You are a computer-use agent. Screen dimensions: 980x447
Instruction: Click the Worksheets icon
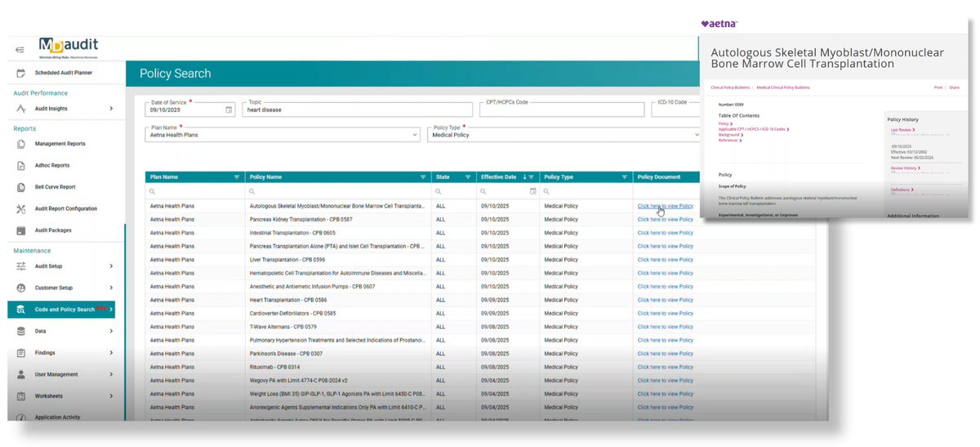(x=20, y=396)
